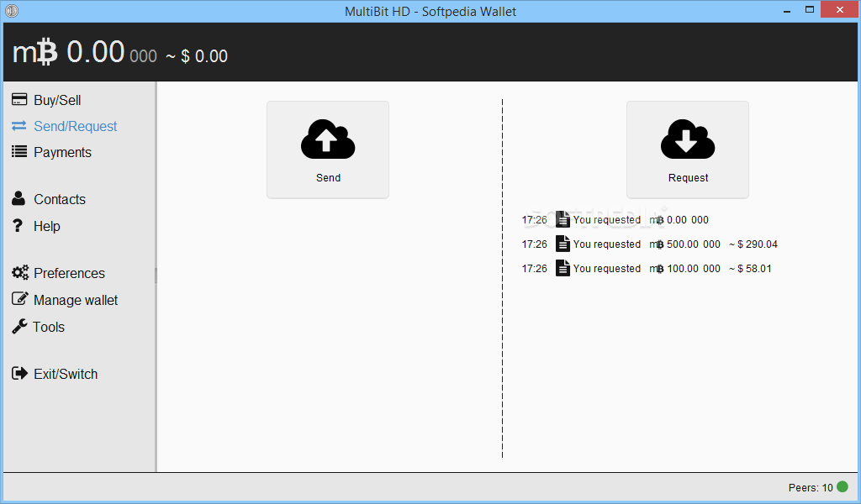The width and height of the screenshot is (861, 504).
Task: Open the Payments section from the menu
Action: [x=63, y=152]
